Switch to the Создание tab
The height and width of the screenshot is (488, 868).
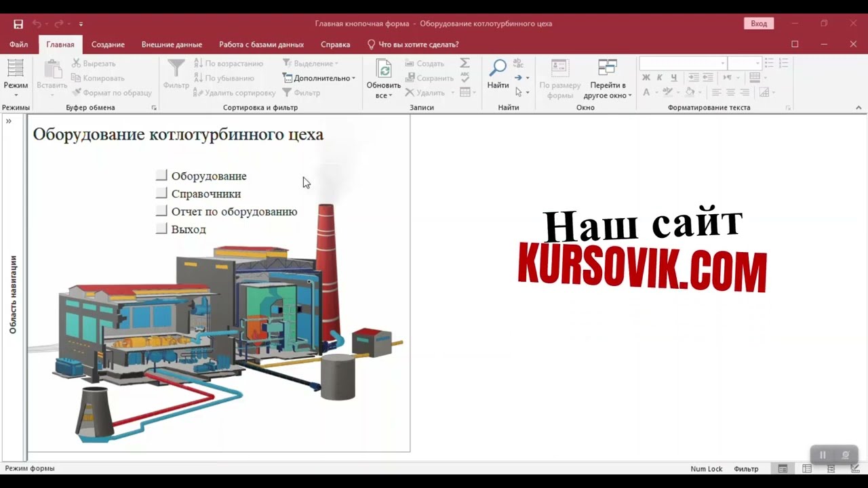click(x=108, y=45)
